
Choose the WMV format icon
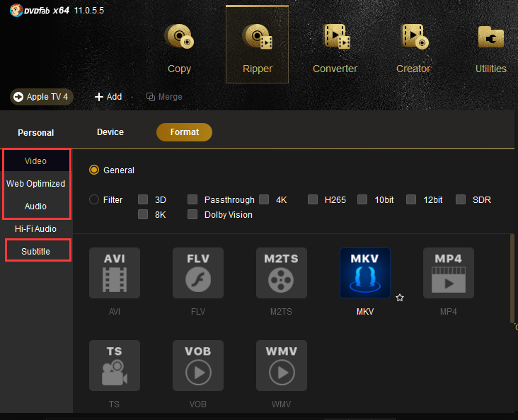282,366
